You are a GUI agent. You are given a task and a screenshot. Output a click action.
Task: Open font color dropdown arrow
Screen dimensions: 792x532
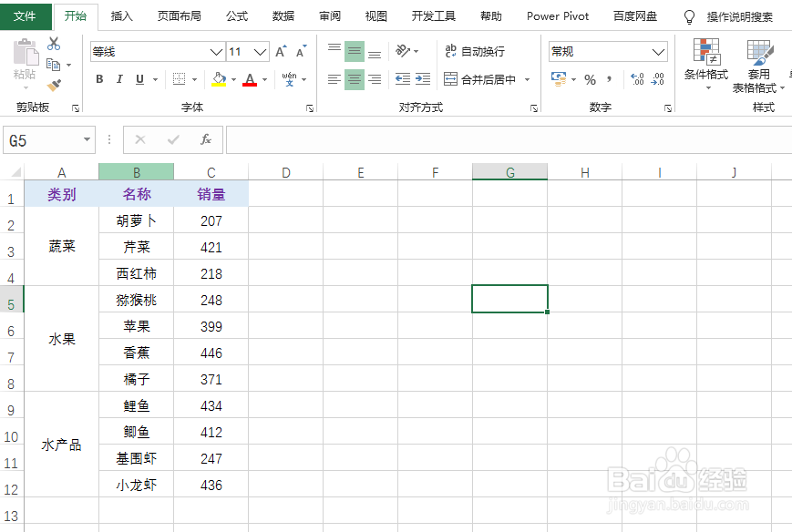tap(264, 79)
